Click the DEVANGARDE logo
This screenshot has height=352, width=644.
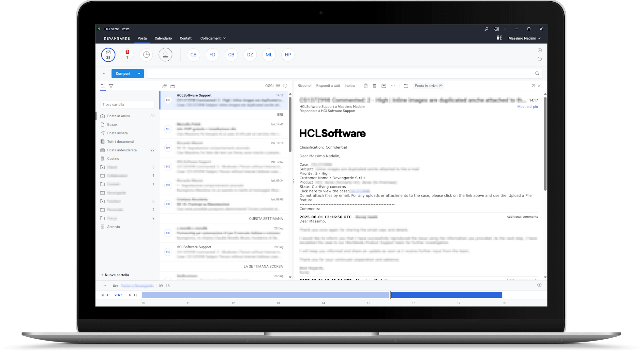117,38
